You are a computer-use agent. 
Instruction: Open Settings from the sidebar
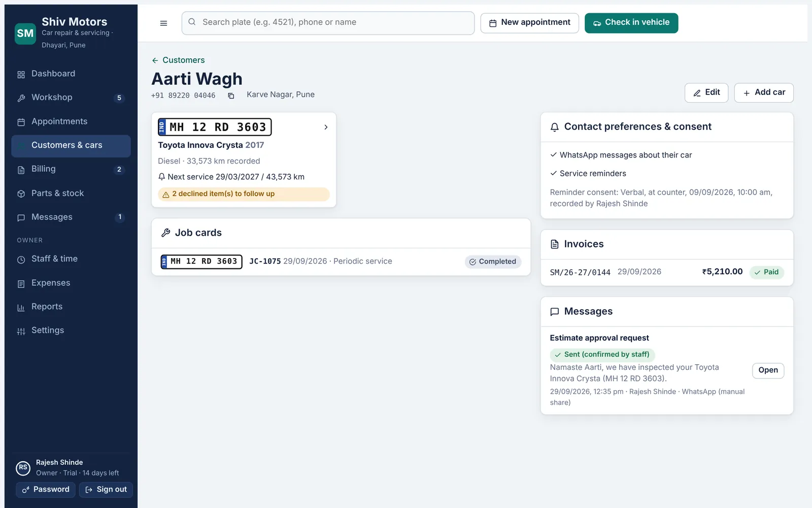coord(71,331)
